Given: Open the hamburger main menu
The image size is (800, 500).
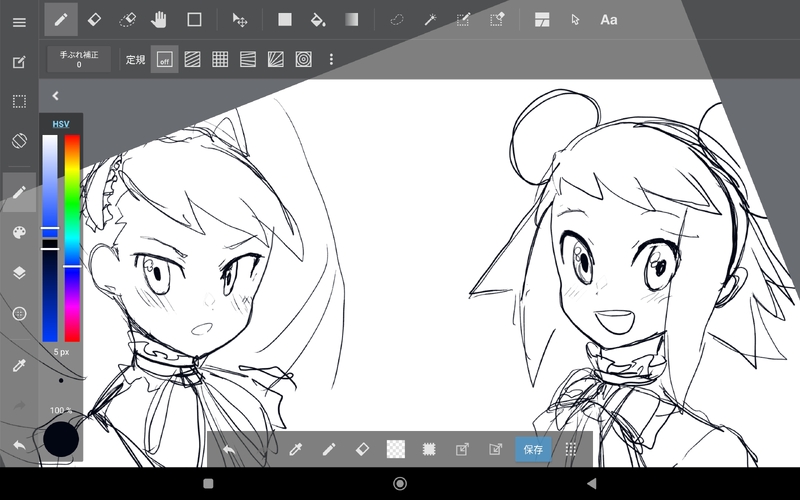Looking at the screenshot, I should 19,22.
